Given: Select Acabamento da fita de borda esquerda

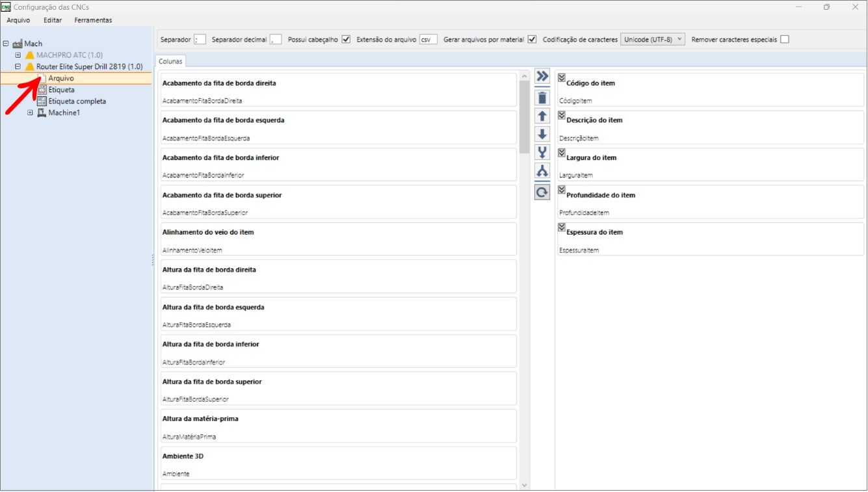Looking at the screenshot, I should 338,127.
